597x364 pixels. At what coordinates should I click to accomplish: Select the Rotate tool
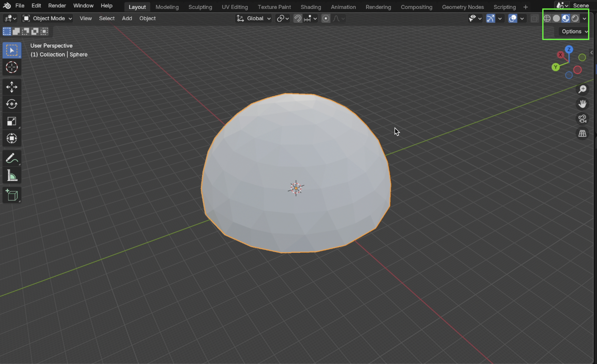[x=12, y=104]
